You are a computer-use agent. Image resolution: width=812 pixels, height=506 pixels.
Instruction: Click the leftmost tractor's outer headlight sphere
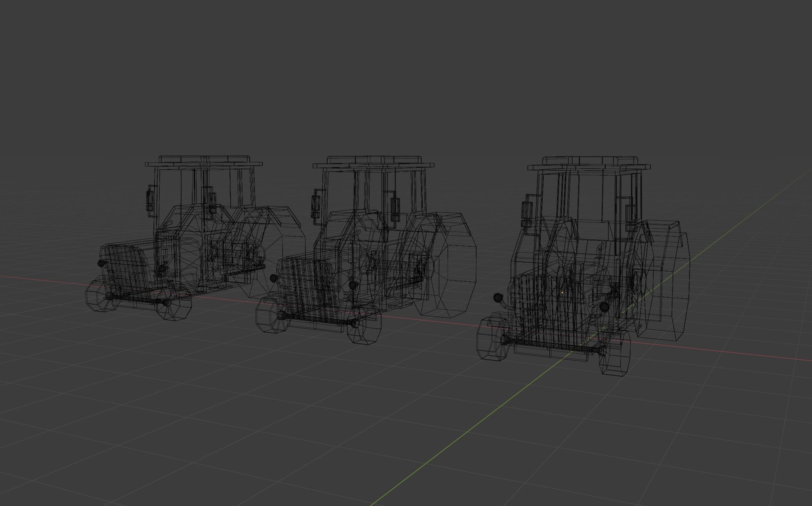(x=101, y=263)
